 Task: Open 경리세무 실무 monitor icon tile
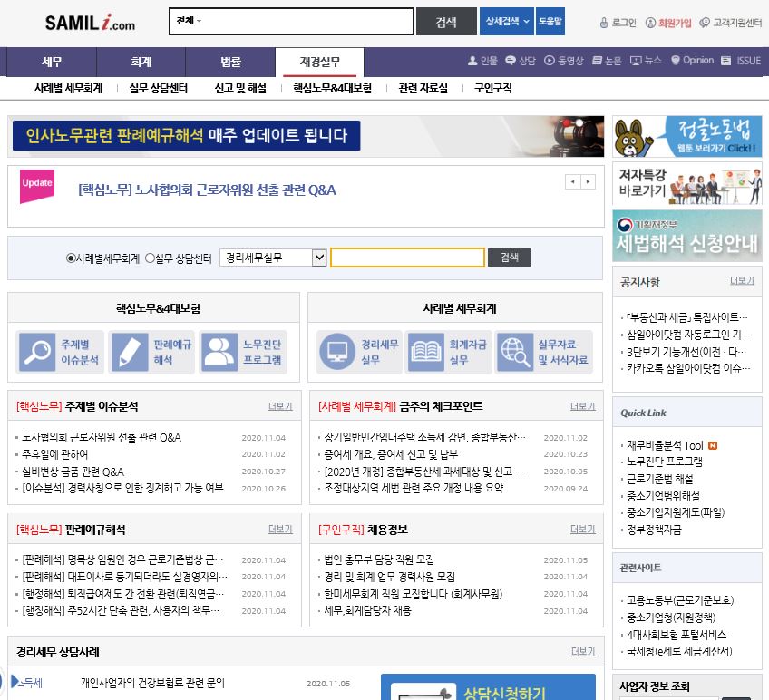point(359,352)
